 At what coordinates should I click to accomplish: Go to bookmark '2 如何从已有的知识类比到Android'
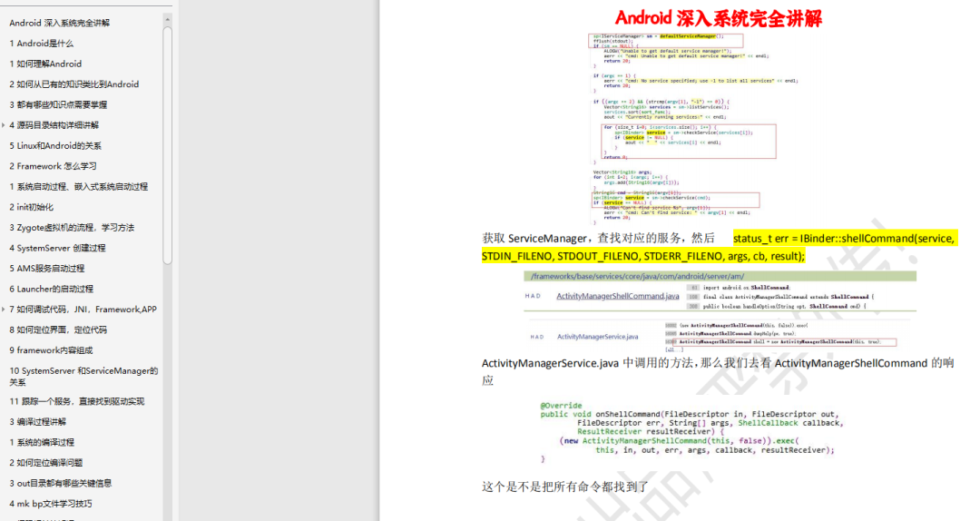click(74, 84)
